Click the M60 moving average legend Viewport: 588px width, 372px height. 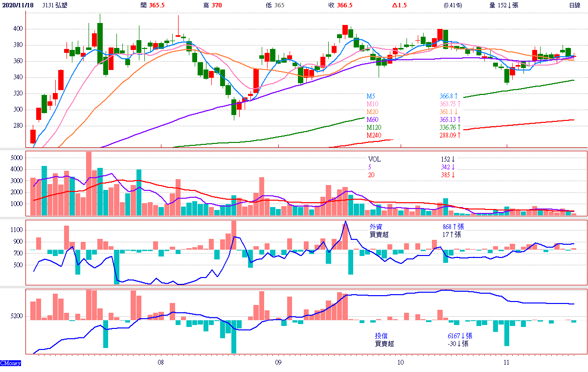[x=373, y=120]
